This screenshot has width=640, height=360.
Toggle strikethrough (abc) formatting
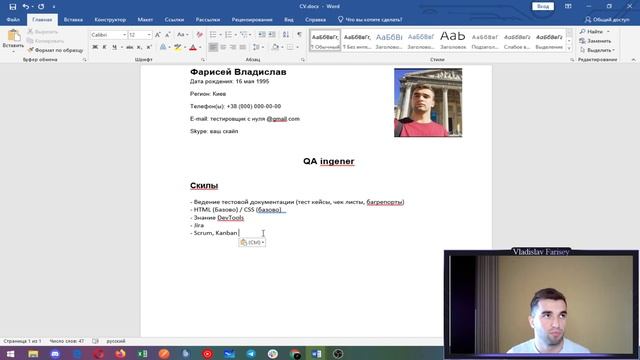(x=129, y=47)
